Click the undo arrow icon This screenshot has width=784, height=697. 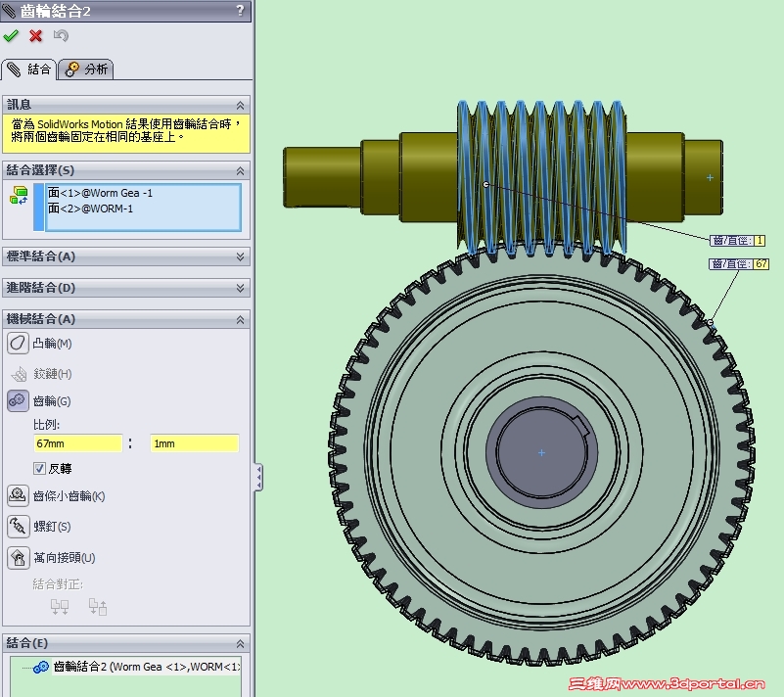(x=61, y=36)
